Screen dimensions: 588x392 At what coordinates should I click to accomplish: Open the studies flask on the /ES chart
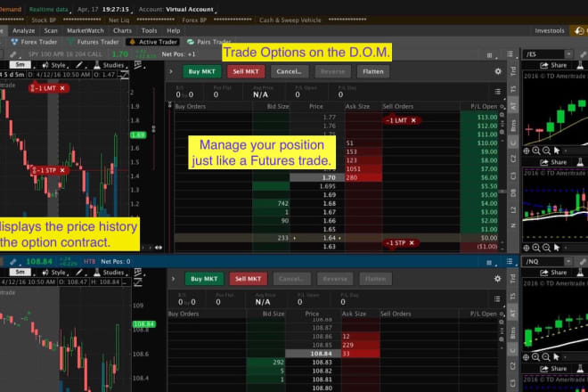581,66
